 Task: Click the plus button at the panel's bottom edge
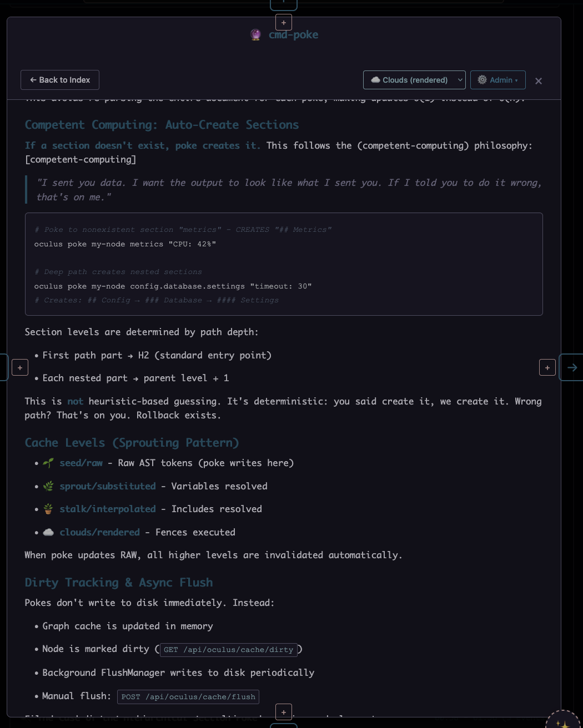tap(284, 712)
